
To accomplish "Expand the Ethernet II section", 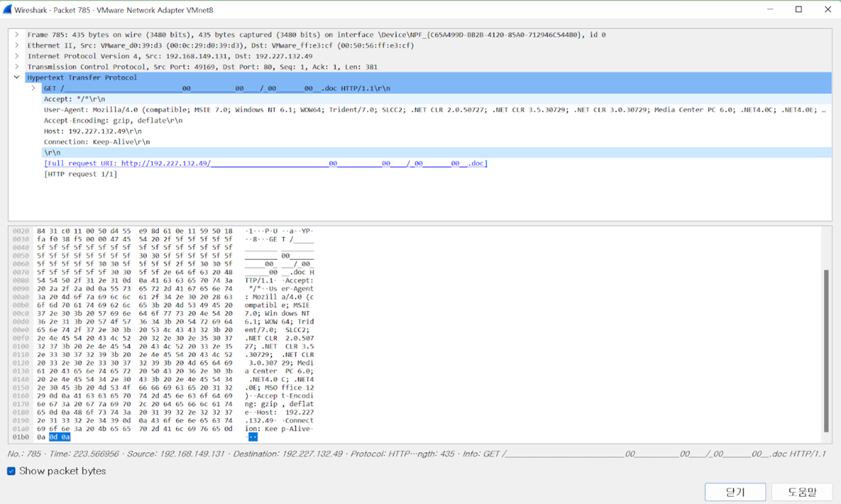I will click(x=17, y=45).
